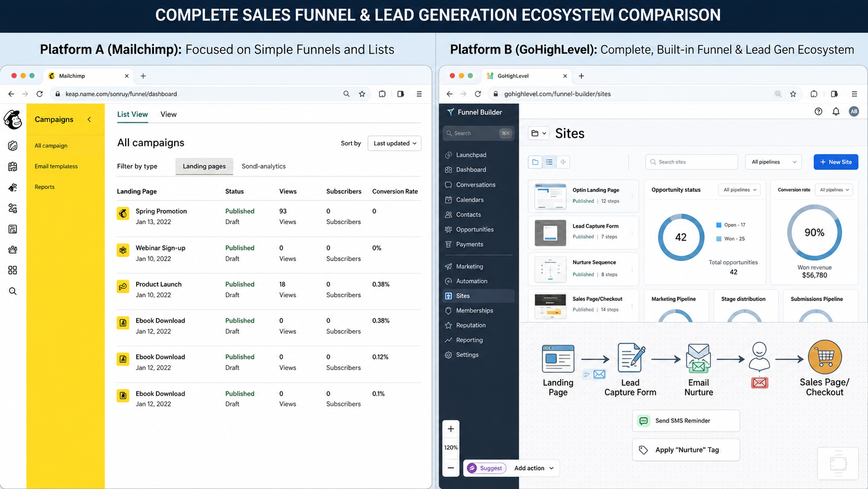Zoom in with plus button on canvas
This screenshot has height=489, width=868.
point(451,429)
